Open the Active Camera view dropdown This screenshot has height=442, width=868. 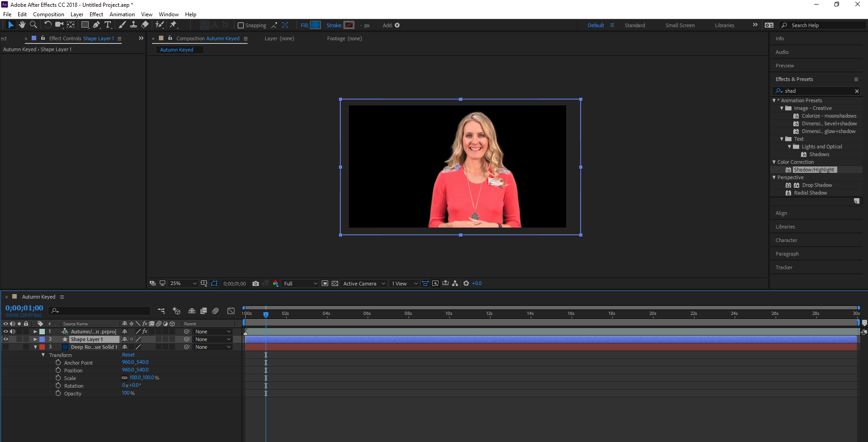tap(364, 284)
